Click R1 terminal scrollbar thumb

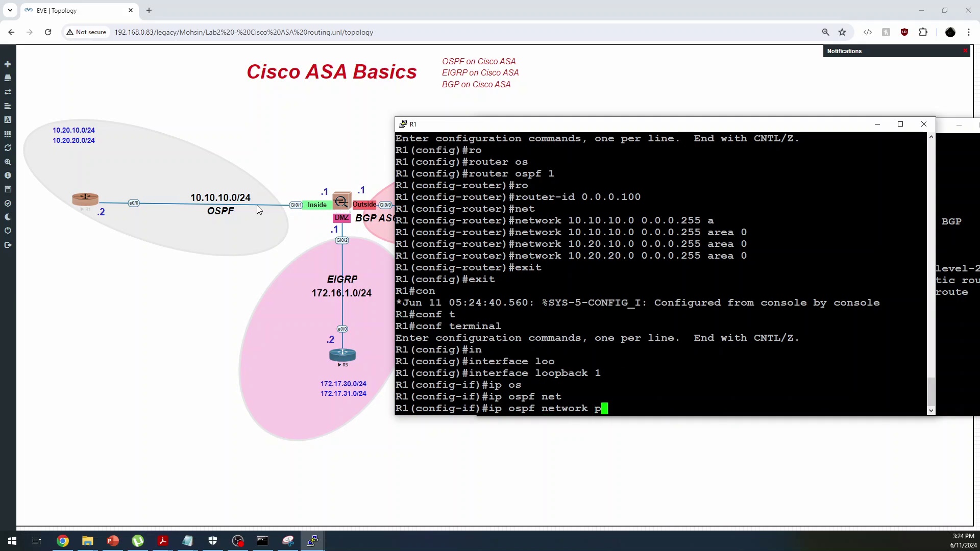pyautogui.click(x=932, y=391)
